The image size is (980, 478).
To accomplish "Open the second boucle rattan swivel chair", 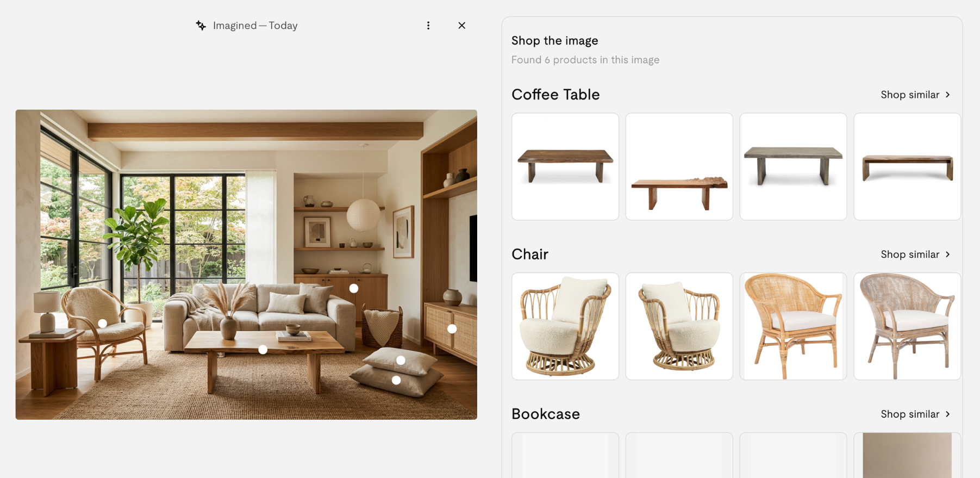I will (x=679, y=326).
